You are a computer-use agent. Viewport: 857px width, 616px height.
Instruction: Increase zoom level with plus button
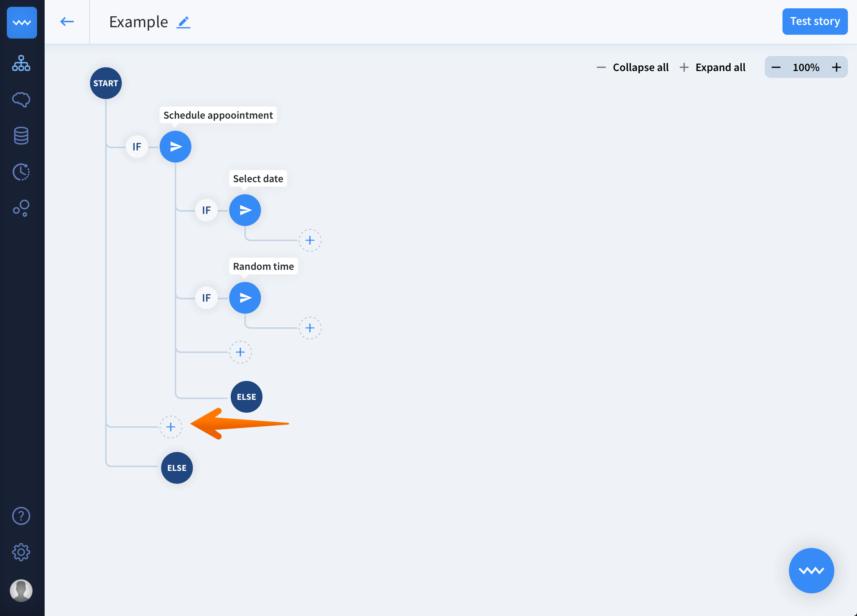pyautogui.click(x=837, y=67)
